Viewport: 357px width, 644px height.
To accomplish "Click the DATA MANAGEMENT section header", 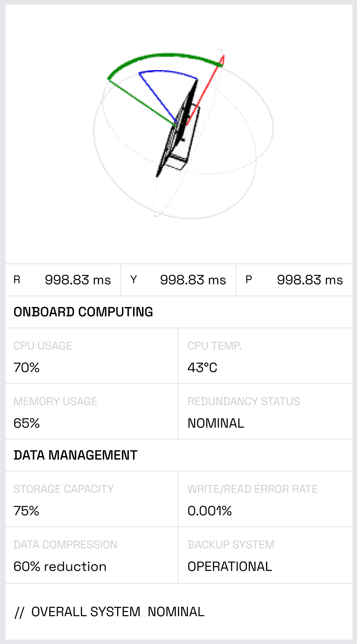I will click(x=75, y=455).
